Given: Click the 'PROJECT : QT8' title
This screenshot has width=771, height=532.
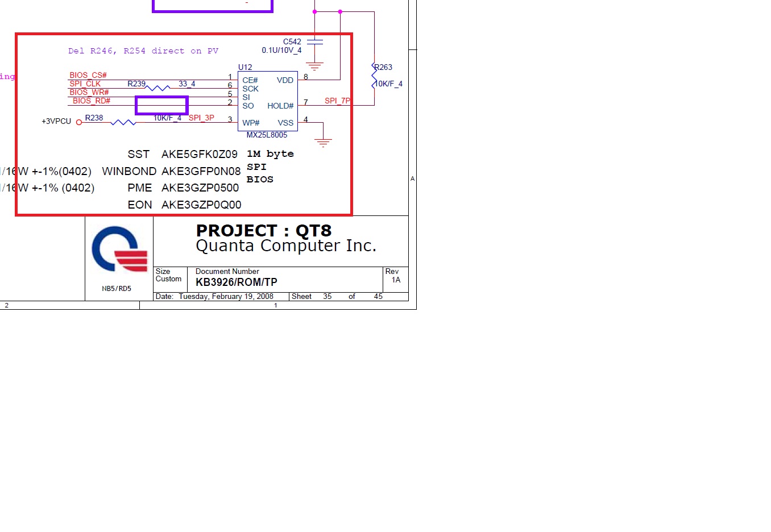Looking at the screenshot, I should click(264, 230).
